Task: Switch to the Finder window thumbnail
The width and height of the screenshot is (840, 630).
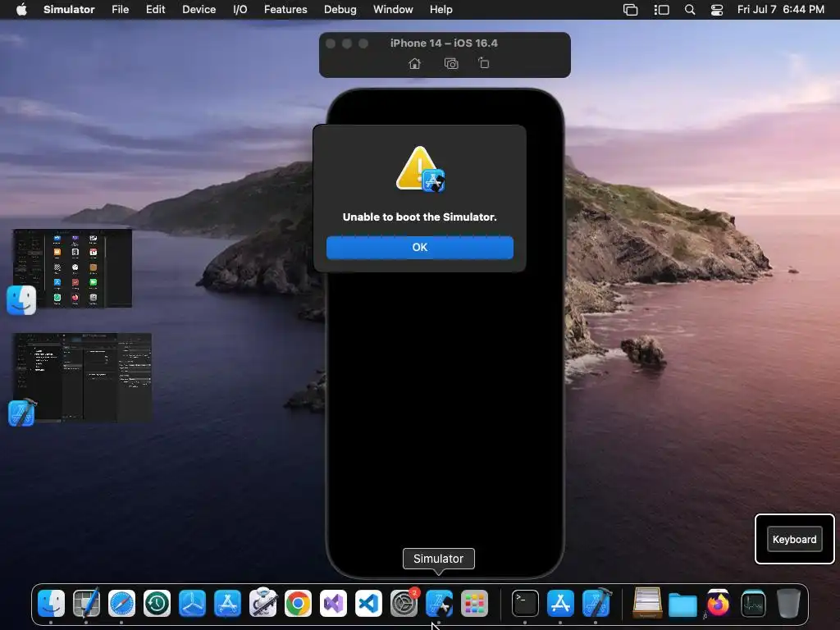Action: click(x=72, y=268)
